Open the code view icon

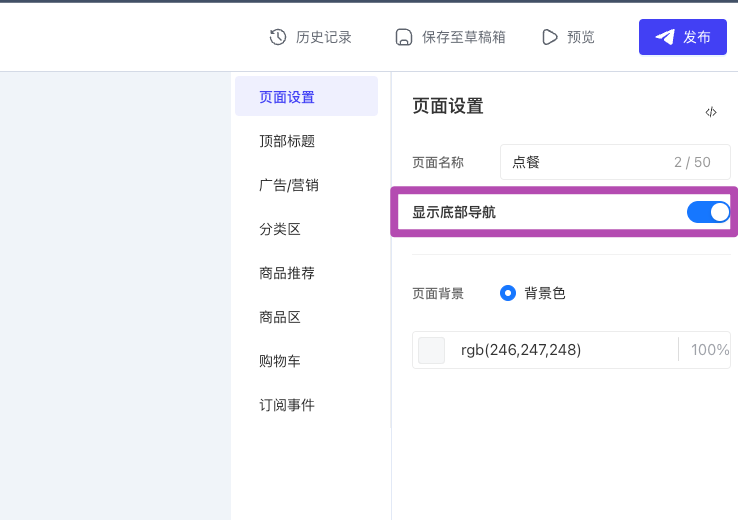711,112
